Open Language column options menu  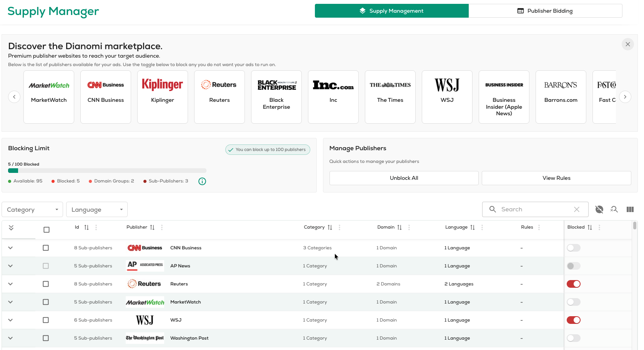pos(482,227)
